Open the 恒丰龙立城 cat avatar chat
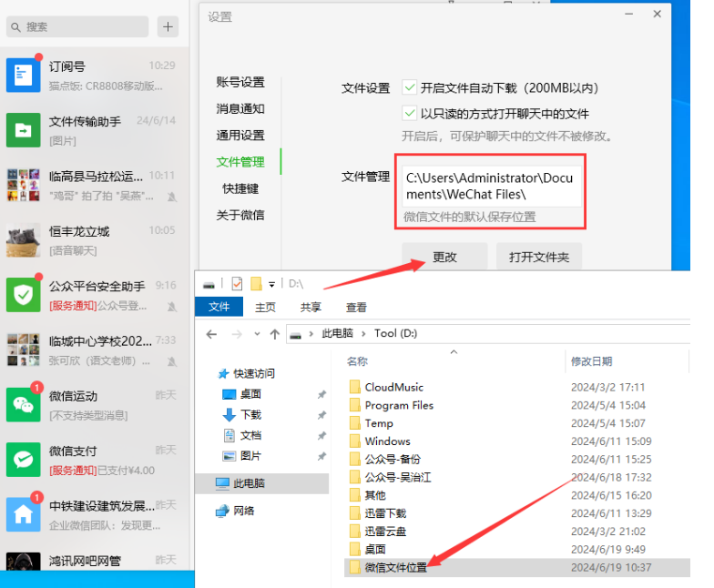This screenshot has height=588, width=714. (24, 240)
